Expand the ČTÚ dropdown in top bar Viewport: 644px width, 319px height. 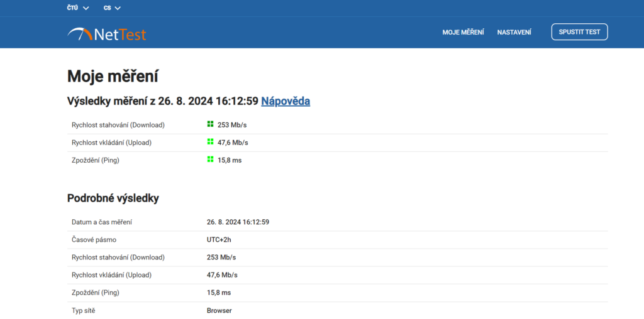[x=78, y=8]
